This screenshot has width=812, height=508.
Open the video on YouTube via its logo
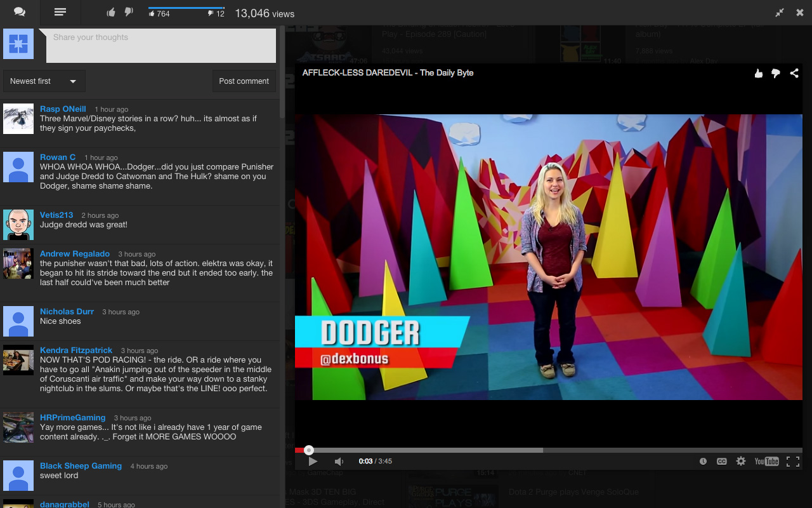(766, 461)
